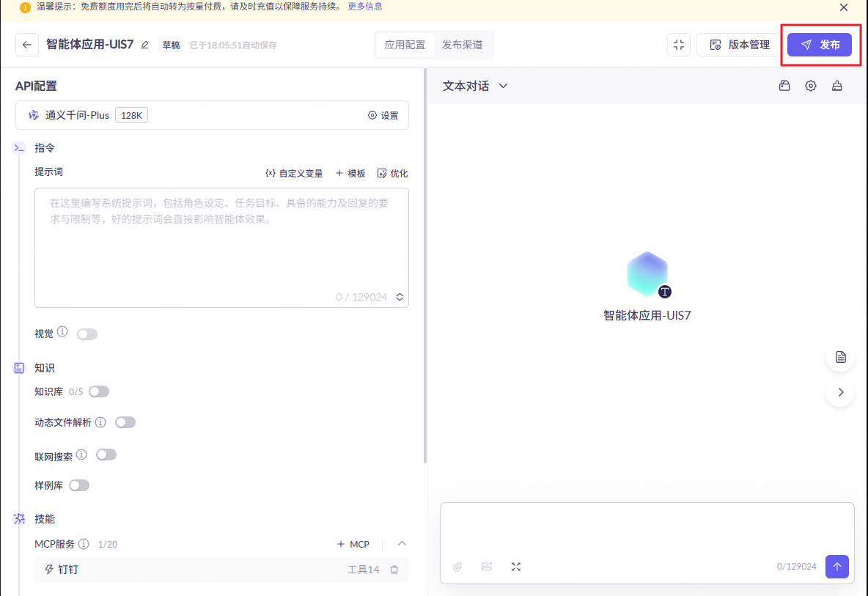The image size is (868, 596).
Task: Insert 自定义变量 custom variable
Action: coord(294,173)
